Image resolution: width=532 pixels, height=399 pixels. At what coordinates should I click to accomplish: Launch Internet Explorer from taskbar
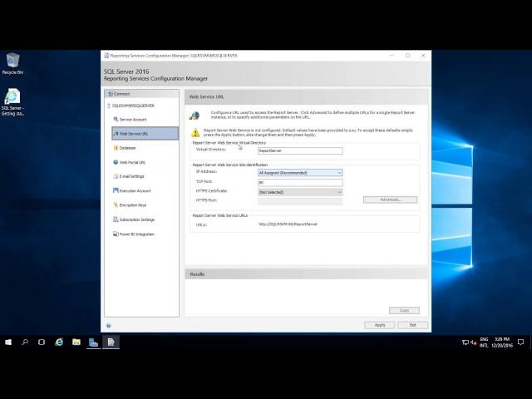pos(59,342)
